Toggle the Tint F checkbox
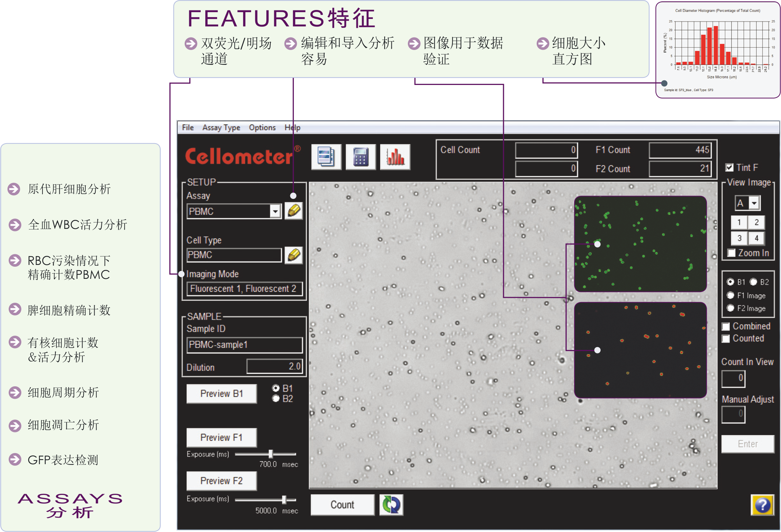 click(729, 167)
